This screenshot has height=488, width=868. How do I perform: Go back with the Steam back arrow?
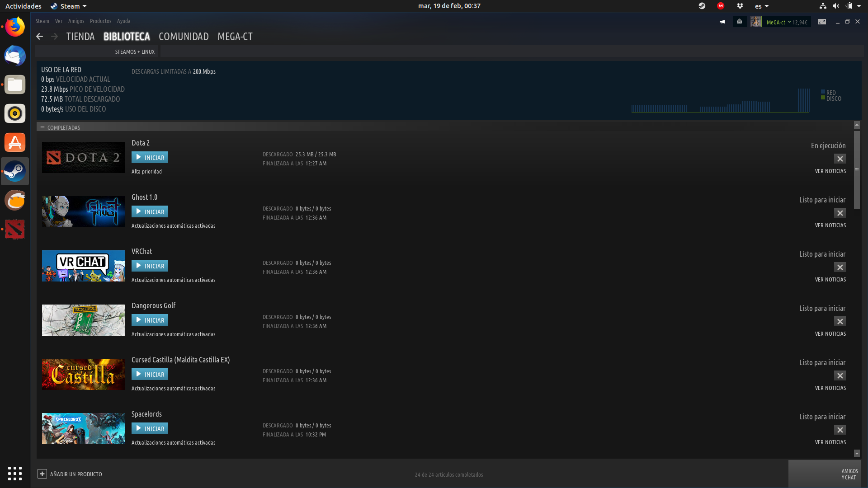40,37
